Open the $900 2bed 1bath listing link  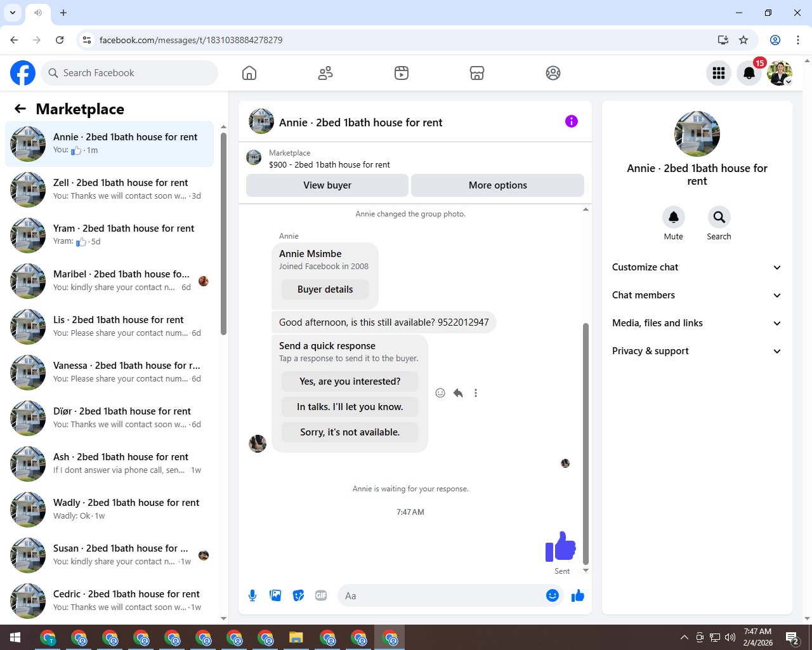point(329,164)
